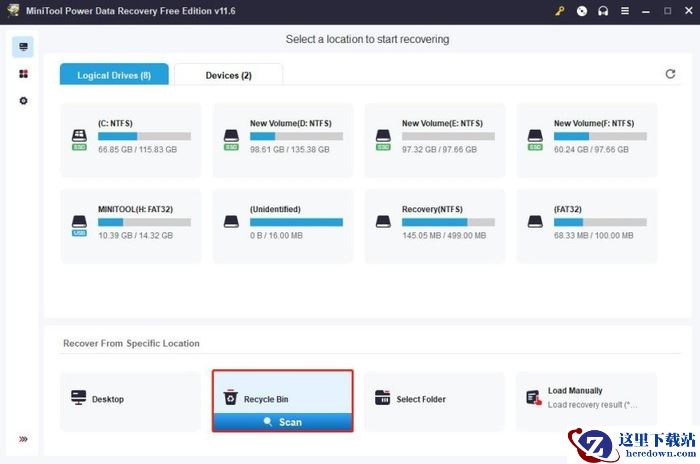This screenshot has height=464, width=700.
Task: Minimize the MiniTool window
Action: (646, 12)
